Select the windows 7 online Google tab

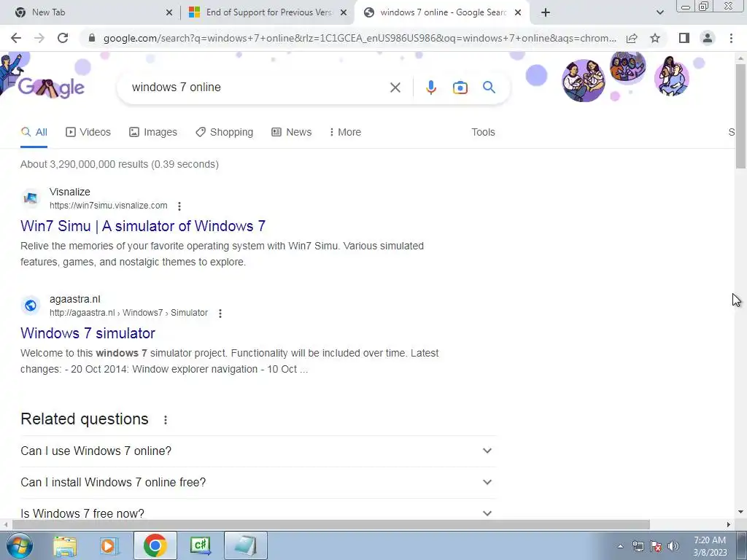(442, 12)
